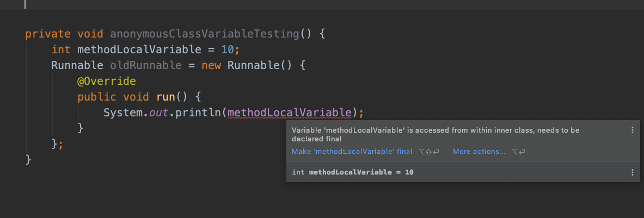Click methodLocalVariable in the int declaration line
The image size is (644, 218).
pos(139,50)
